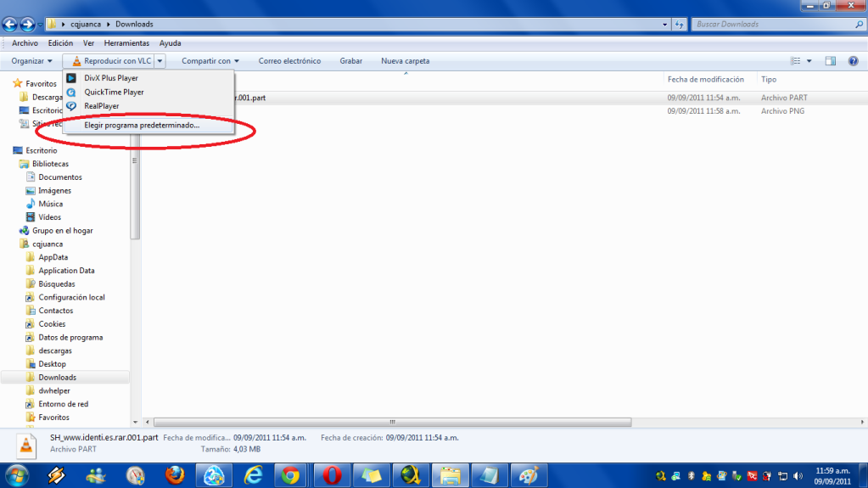Open the Imágenes library
The image size is (868, 488).
coord(48,190)
